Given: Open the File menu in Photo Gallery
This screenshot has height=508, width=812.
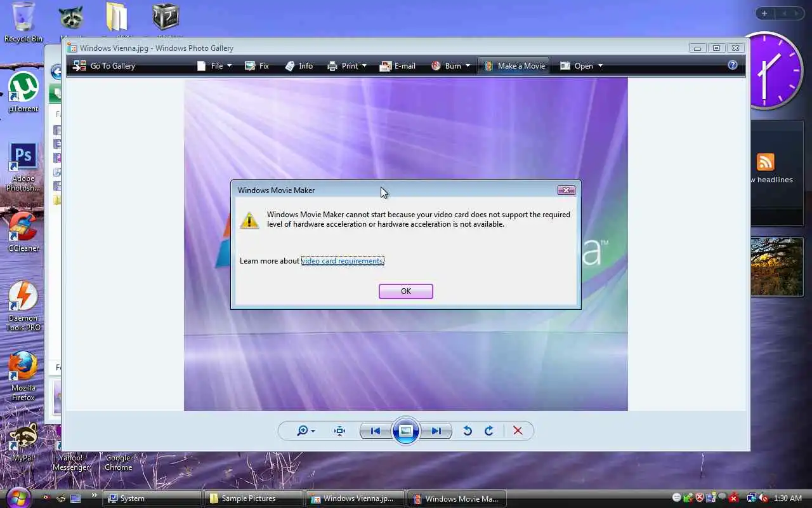Looking at the screenshot, I should (215, 65).
